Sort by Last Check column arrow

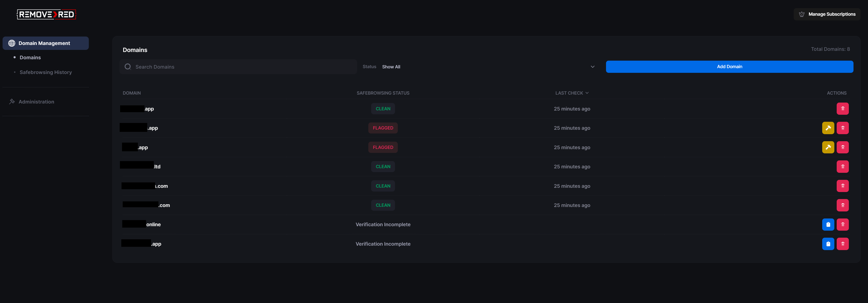[587, 93]
